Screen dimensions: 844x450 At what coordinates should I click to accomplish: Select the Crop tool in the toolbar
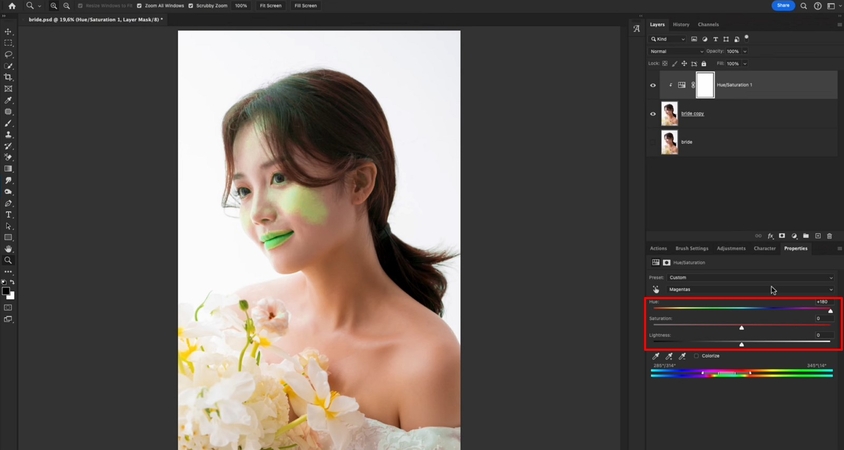coord(9,77)
